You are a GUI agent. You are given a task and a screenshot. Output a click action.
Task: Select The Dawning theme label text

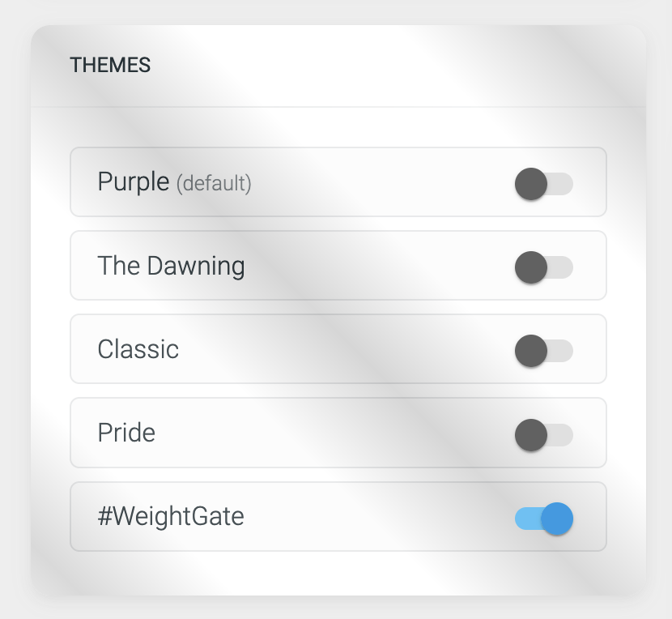(x=171, y=266)
